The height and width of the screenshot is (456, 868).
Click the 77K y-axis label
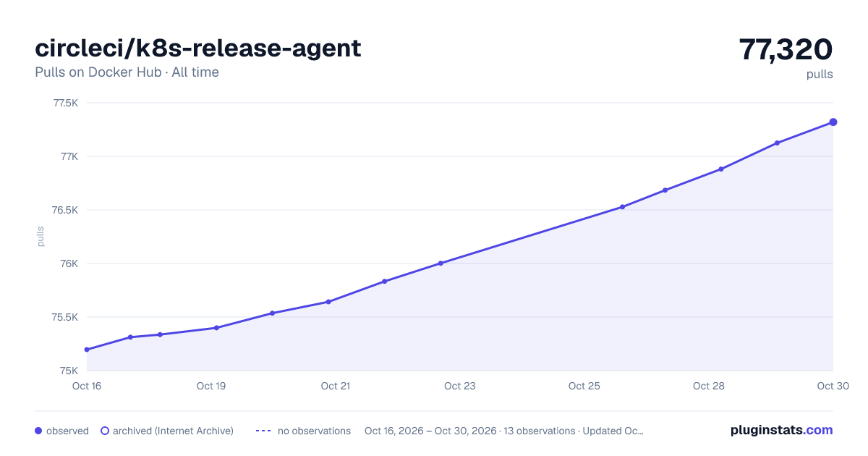tap(69, 156)
